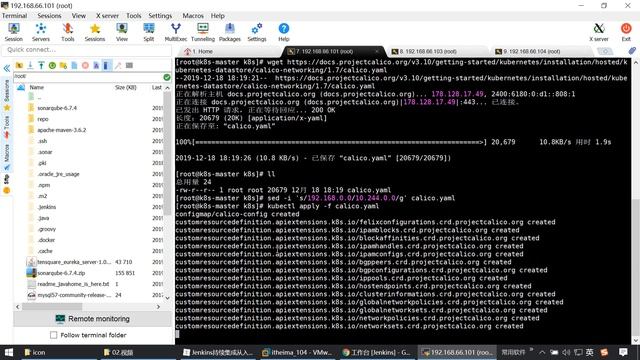Sort files by Size (KB) column
Image resolution: width=640 pixels, height=360 pixels.
[126, 87]
